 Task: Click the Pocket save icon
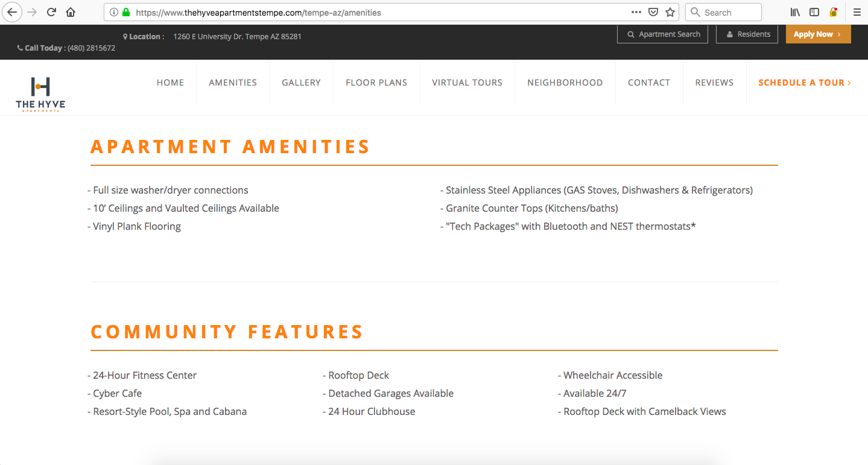653,12
